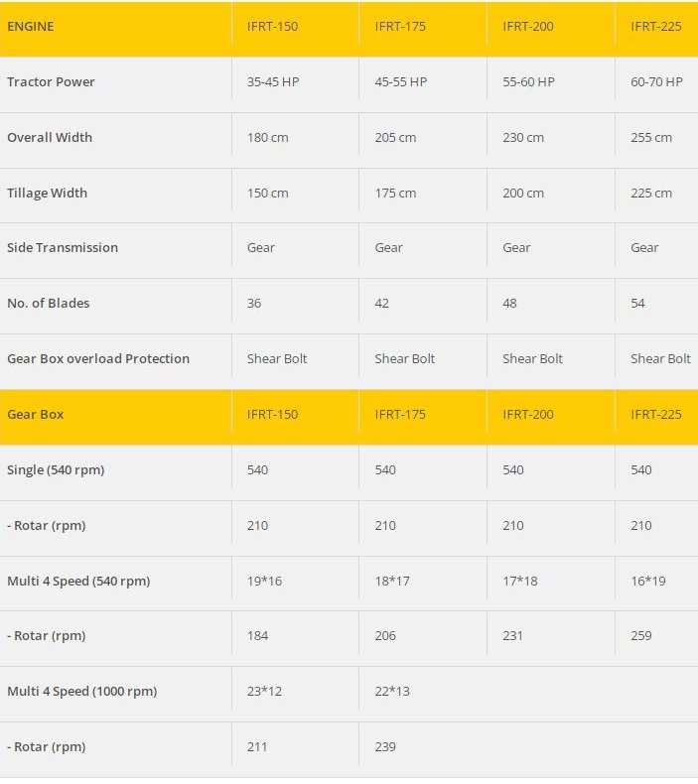The width and height of the screenshot is (698, 784).
Task: Click IFRT-200 in the Gear Box header row
Action: [528, 414]
